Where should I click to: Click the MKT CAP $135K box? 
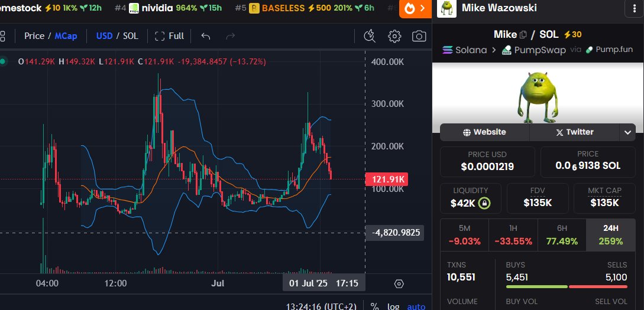(604, 198)
